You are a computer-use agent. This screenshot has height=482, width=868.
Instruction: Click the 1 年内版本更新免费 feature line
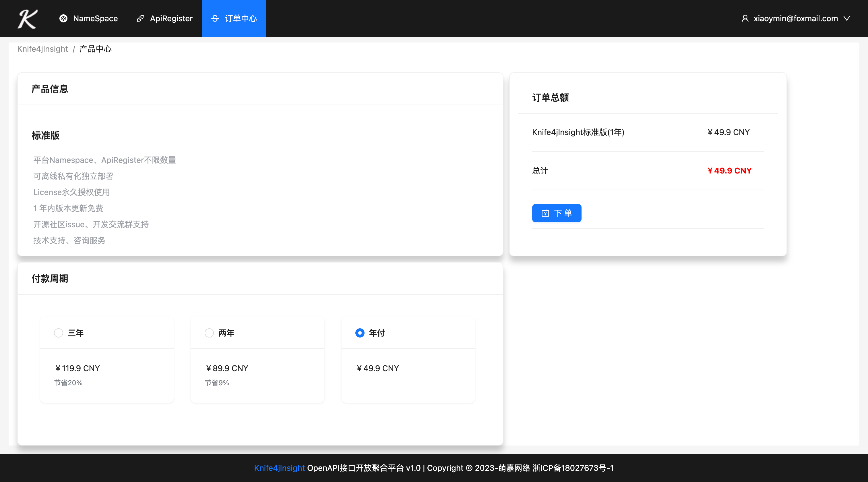[x=68, y=209]
